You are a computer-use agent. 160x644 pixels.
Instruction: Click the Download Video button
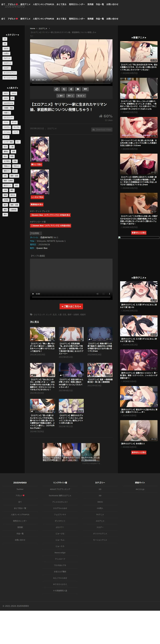coord(102,130)
